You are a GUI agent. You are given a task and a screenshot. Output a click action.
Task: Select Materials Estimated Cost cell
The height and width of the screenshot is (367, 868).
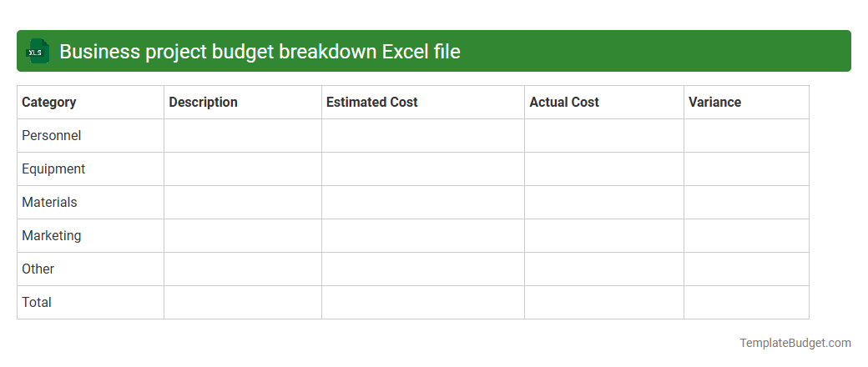point(423,202)
